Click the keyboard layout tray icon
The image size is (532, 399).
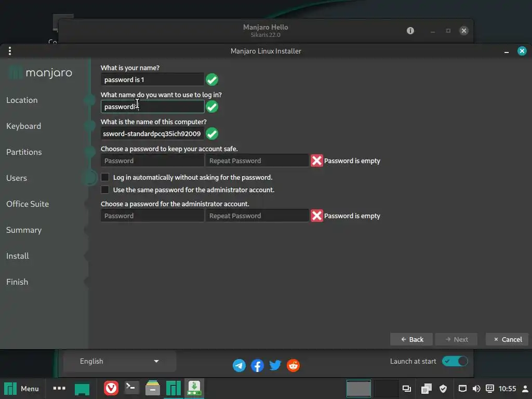(x=490, y=389)
